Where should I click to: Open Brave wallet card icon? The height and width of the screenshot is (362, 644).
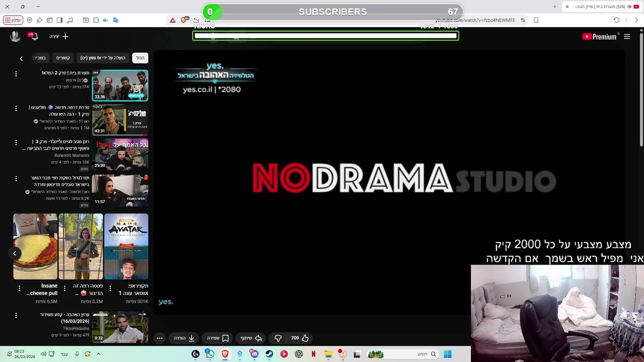point(49,20)
